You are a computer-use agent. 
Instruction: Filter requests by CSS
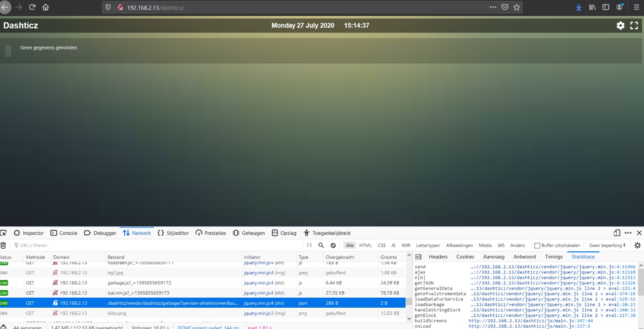click(382, 245)
